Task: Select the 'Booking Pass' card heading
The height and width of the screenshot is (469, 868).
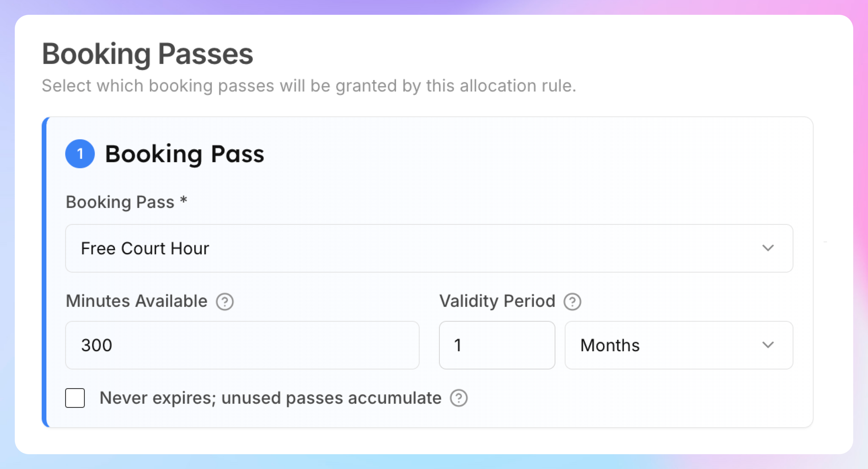Action: (x=184, y=154)
